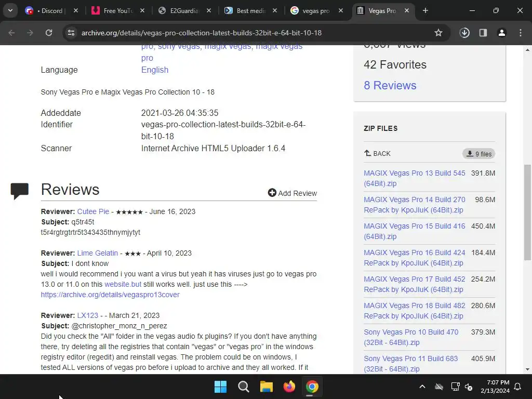Open File Explorer from taskbar

pos(267,387)
